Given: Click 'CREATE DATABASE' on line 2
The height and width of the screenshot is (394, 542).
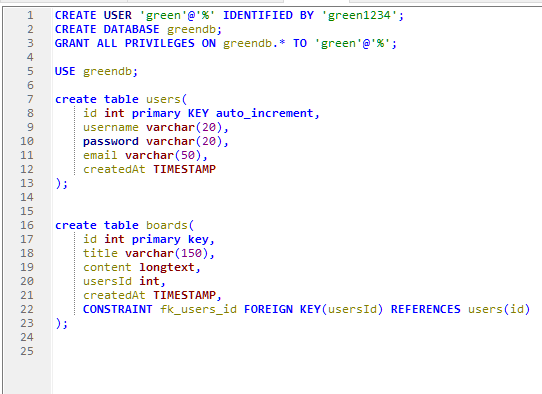Looking at the screenshot, I should 107,29.
